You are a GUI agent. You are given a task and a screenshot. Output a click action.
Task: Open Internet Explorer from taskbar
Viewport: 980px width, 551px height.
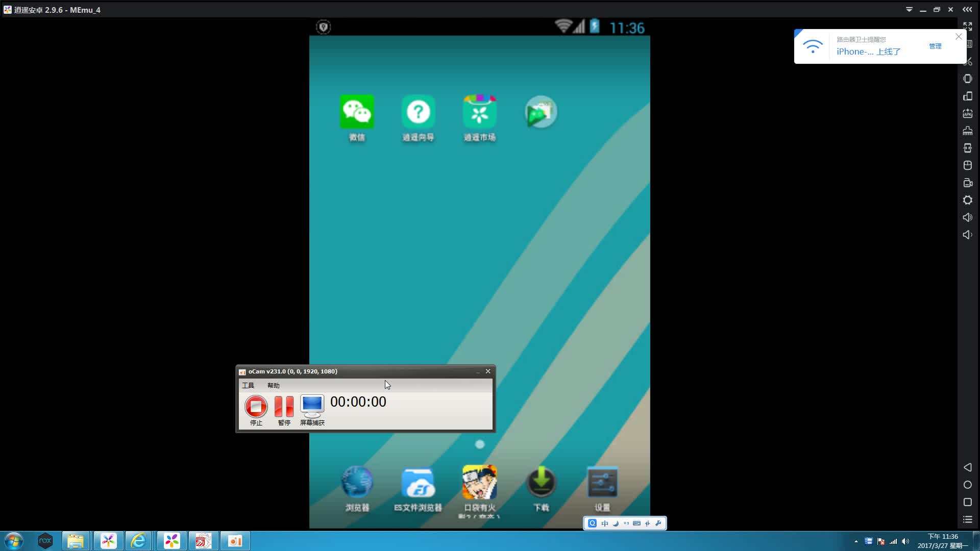[138, 541]
